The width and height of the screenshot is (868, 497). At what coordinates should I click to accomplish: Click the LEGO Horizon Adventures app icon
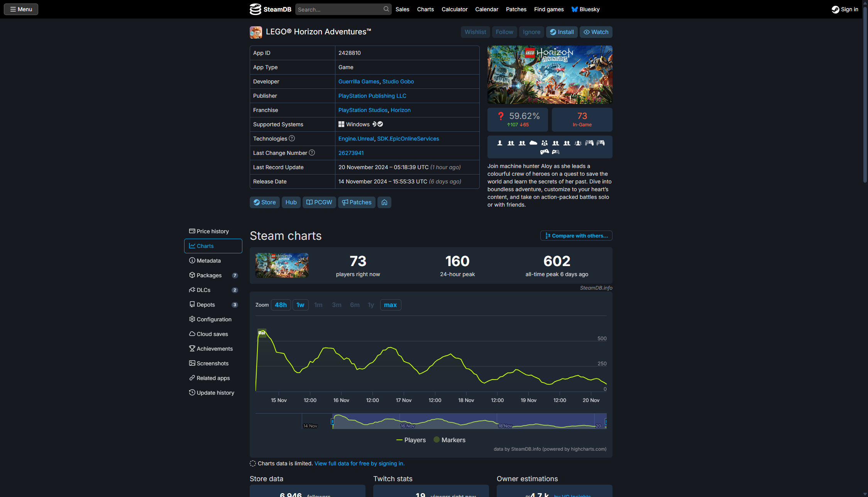point(255,32)
